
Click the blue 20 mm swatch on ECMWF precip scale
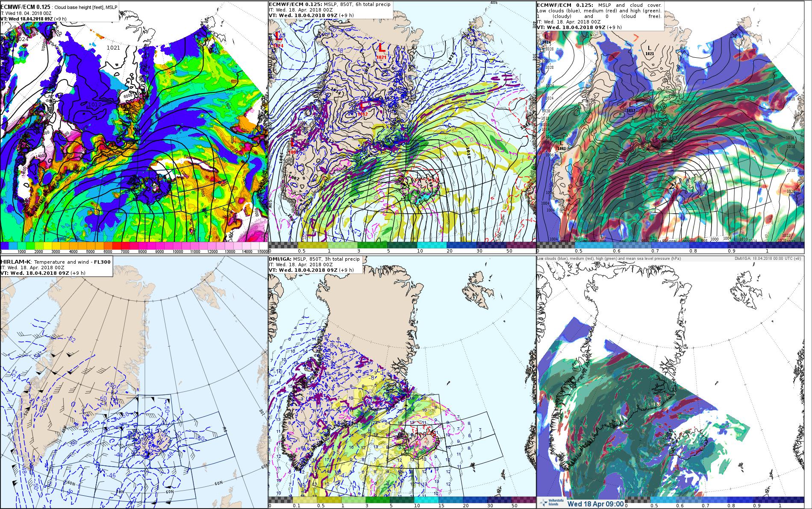coord(462,245)
